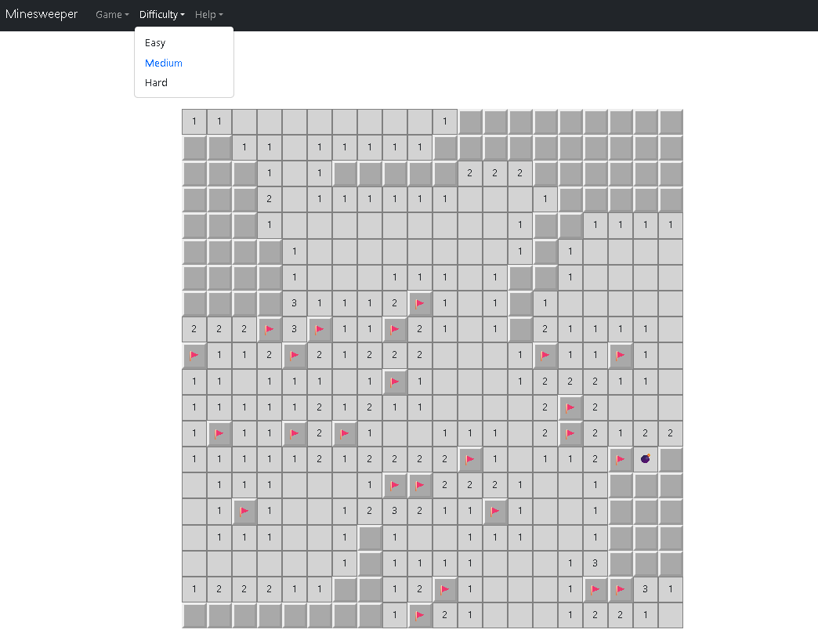Click the flag near the right edge beside a 1
This screenshot has width=818, height=644.
[x=621, y=355]
